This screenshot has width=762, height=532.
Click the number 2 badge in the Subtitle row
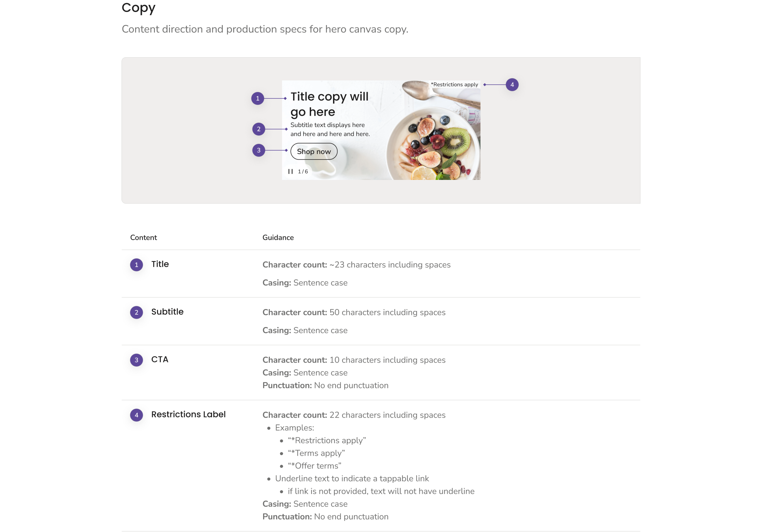click(137, 313)
